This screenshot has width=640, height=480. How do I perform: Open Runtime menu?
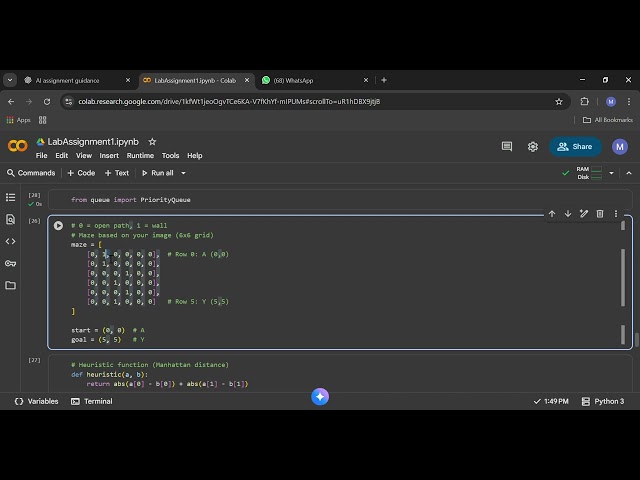tap(140, 156)
